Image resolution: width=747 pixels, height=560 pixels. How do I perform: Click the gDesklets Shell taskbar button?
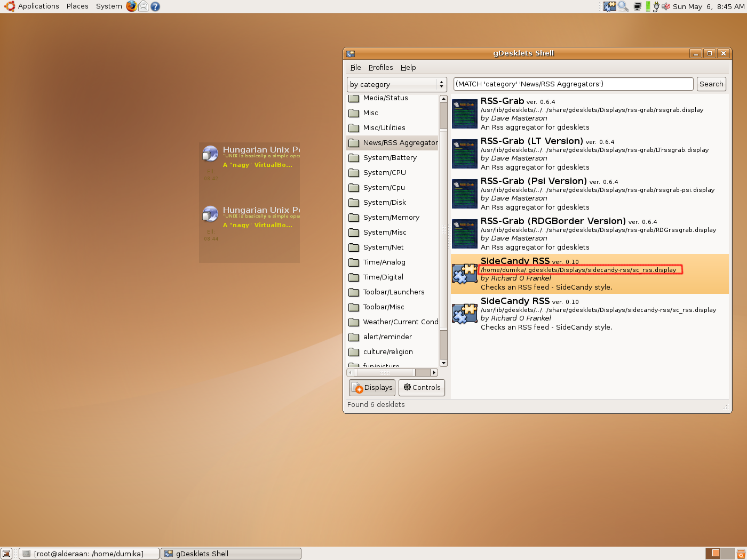click(x=231, y=554)
